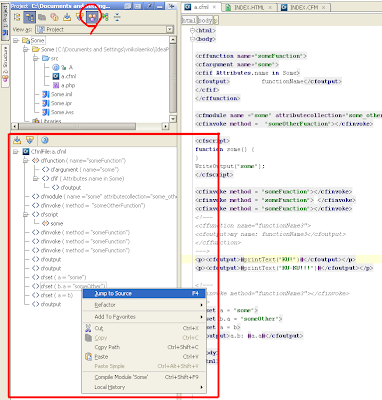Screen dimensions: 382x400
Task: Select Some.ipr in the Project tree
Action: click(61, 103)
